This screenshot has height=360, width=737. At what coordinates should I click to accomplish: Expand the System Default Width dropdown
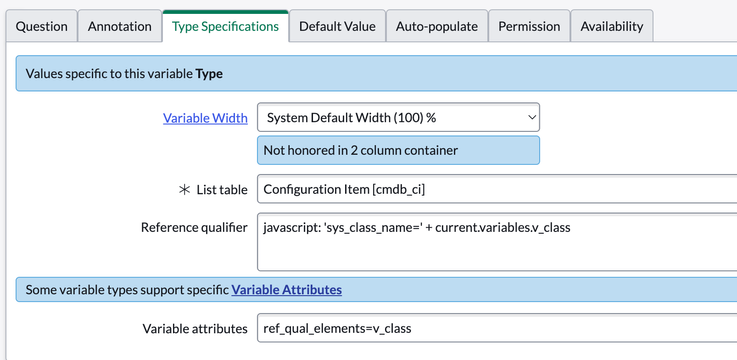[x=398, y=117]
